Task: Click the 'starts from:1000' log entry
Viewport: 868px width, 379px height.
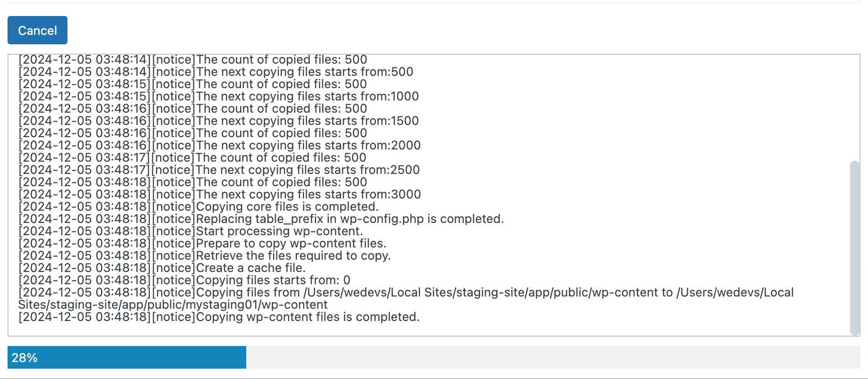Action: [x=218, y=96]
